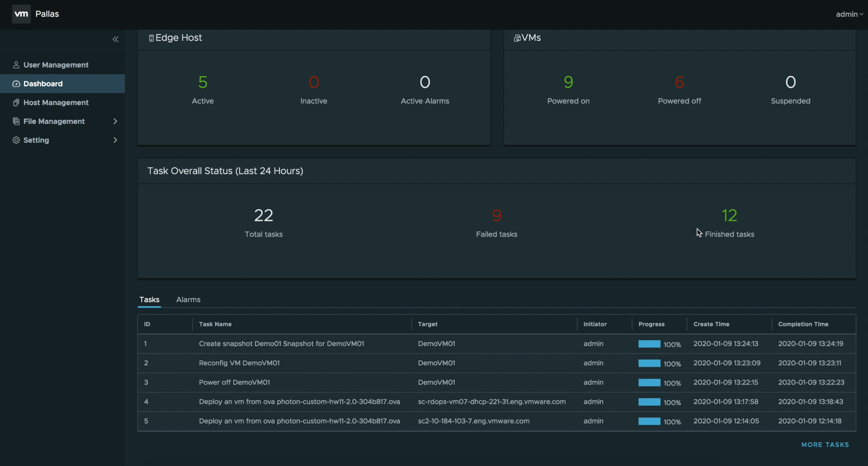Click the User Management person icon
The width and height of the screenshot is (868, 466).
click(x=16, y=65)
